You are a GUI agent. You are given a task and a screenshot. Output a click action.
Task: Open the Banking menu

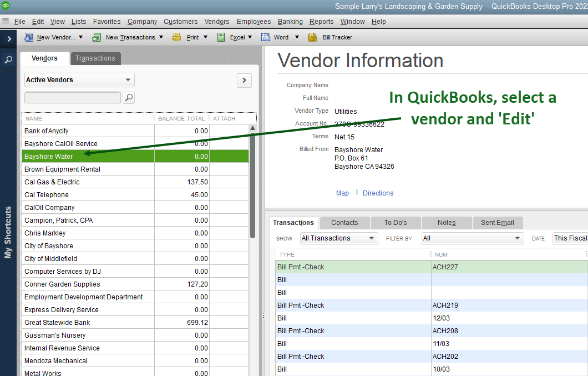click(x=290, y=22)
